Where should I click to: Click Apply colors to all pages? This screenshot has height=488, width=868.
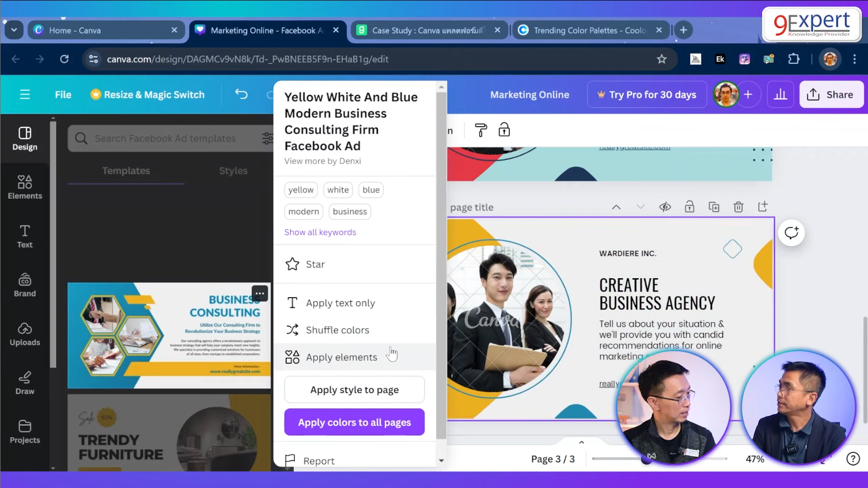(354, 422)
